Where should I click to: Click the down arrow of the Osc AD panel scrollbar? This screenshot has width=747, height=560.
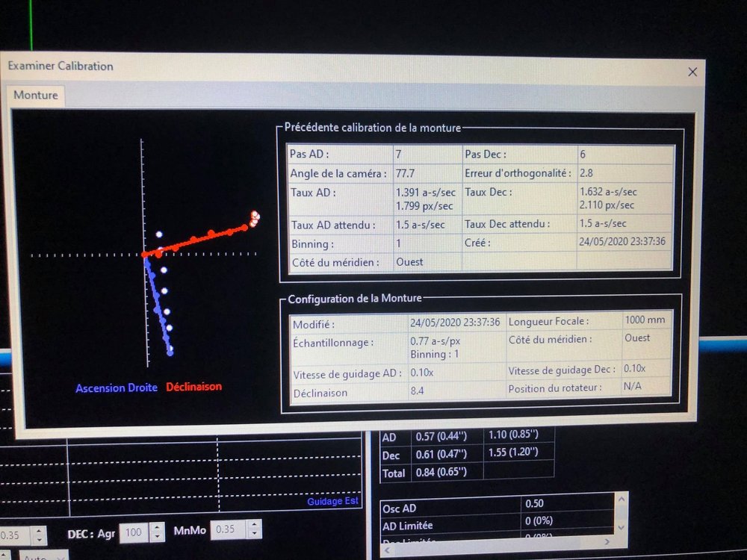pyautogui.click(x=621, y=526)
